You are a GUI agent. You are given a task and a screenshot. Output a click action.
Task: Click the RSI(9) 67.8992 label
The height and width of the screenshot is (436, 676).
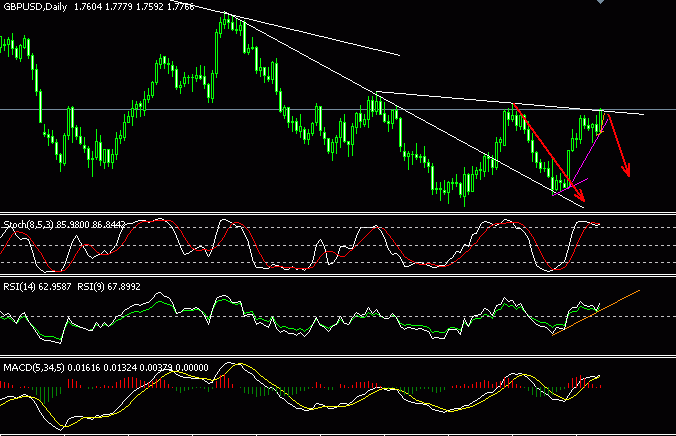tap(109, 287)
